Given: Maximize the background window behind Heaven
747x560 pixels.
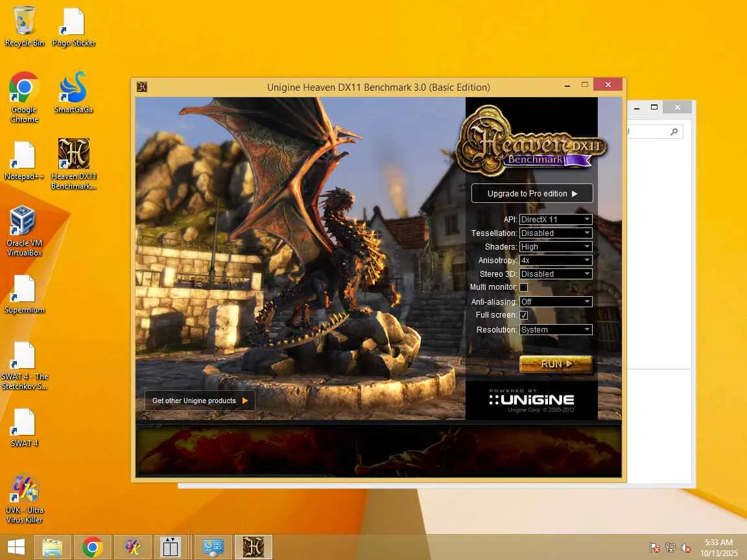Looking at the screenshot, I should coord(654,107).
